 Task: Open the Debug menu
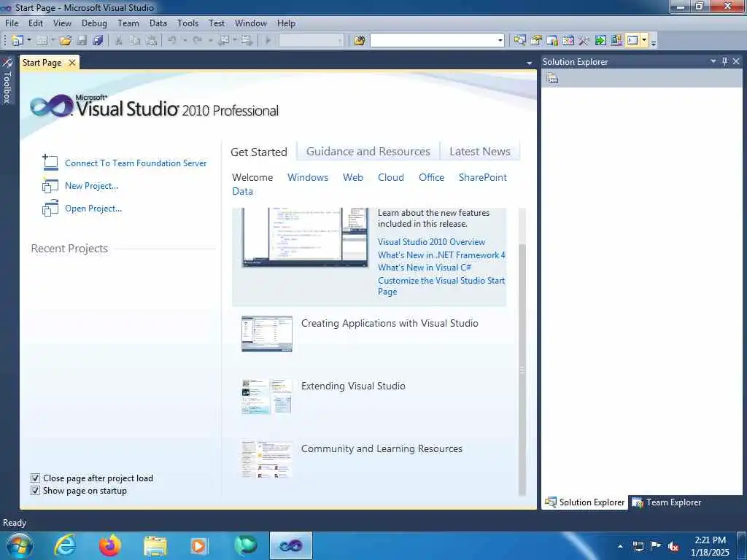(94, 23)
